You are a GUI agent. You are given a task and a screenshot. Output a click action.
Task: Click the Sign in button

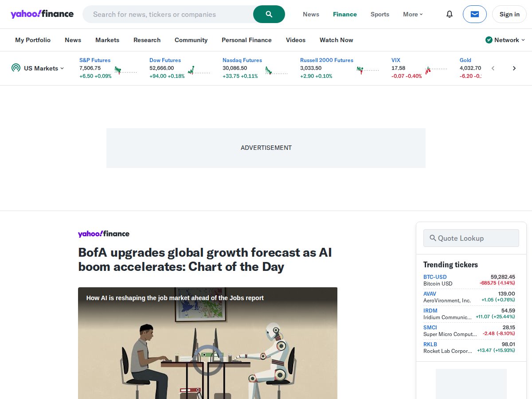coord(509,14)
